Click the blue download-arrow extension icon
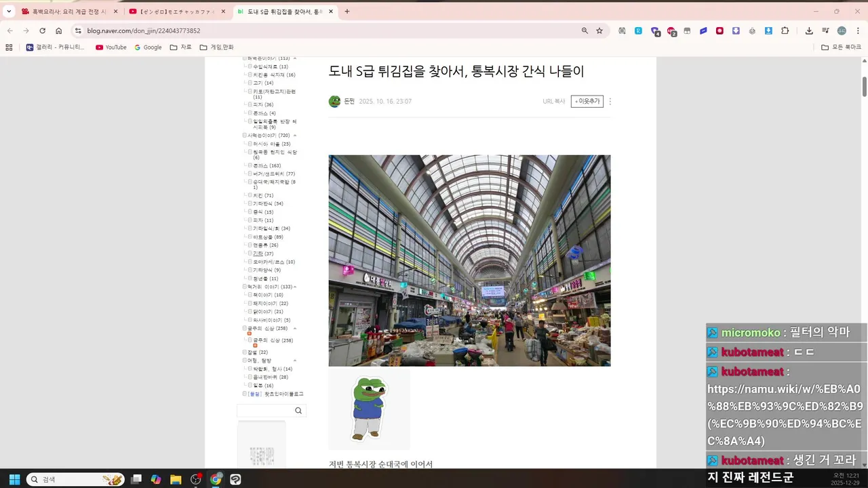868x488 pixels. tap(768, 30)
